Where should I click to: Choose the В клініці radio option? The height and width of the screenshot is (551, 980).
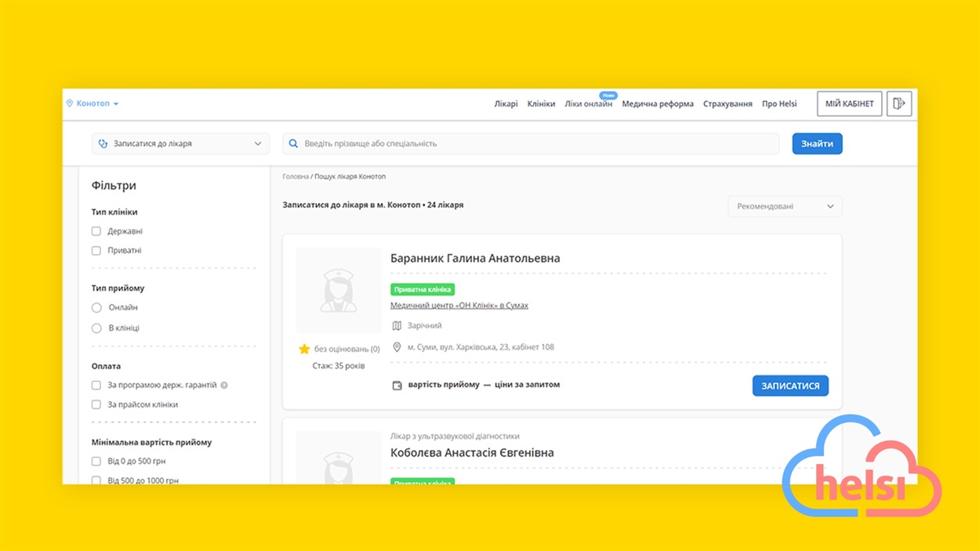(x=96, y=328)
